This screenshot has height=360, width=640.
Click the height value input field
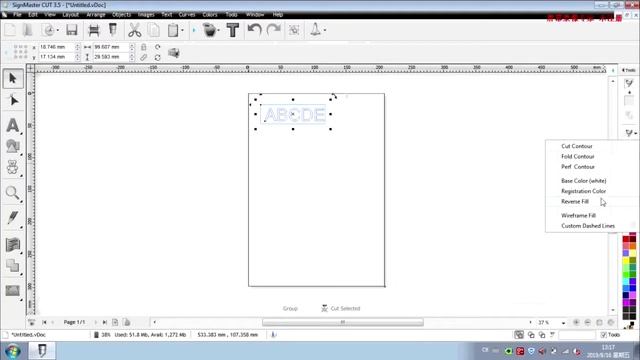pos(111,57)
